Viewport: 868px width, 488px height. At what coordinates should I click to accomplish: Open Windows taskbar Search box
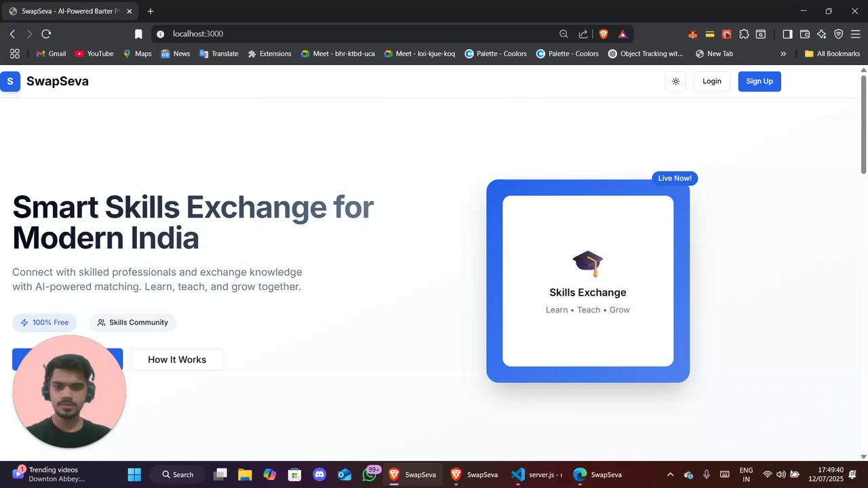177,474
